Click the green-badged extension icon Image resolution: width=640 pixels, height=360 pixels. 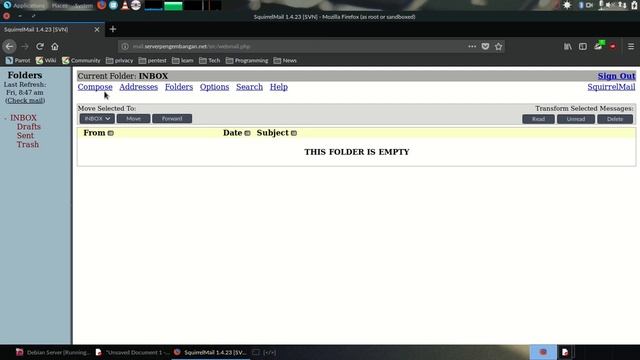[599, 45]
